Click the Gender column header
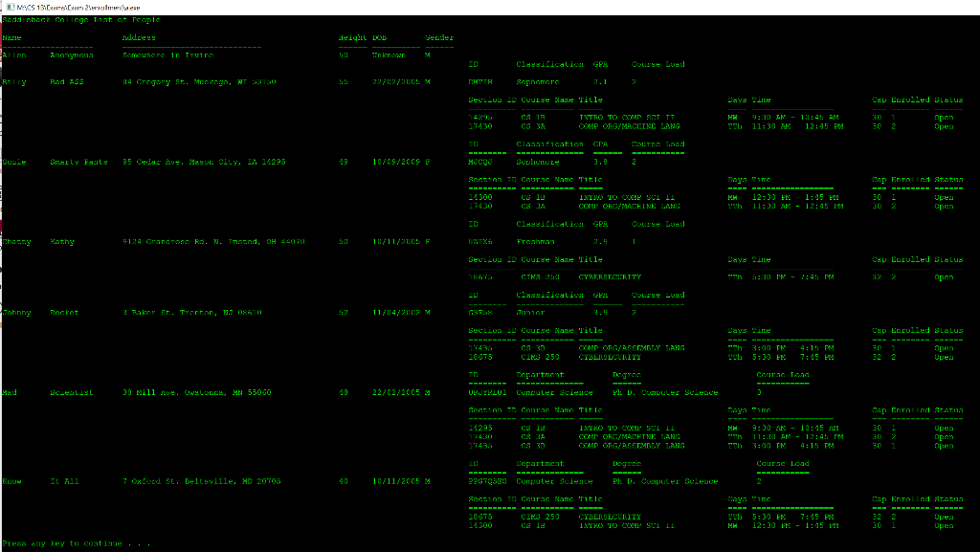 coord(440,38)
